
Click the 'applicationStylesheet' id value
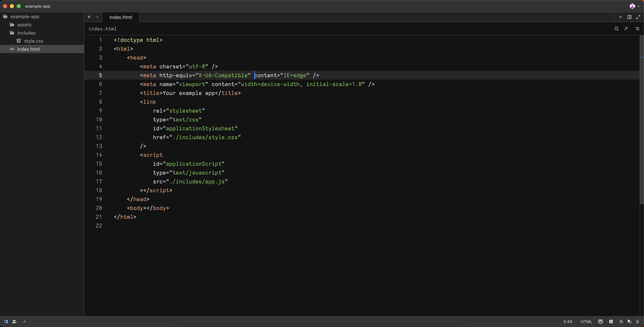click(200, 128)
